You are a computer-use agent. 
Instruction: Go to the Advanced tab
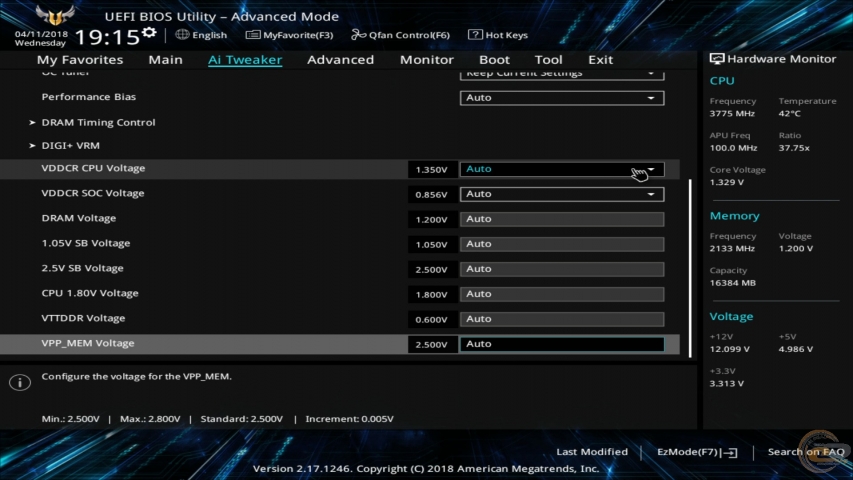(341, 59)
